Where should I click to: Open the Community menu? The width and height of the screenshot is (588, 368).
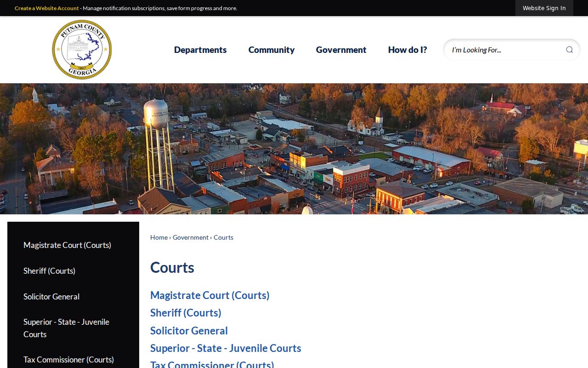coord(271,50)
